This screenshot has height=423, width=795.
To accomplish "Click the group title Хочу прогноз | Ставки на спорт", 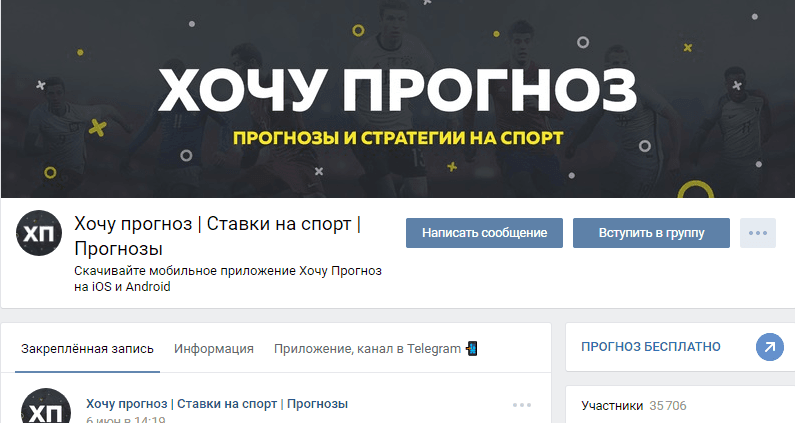I will [x=218, y=236].
